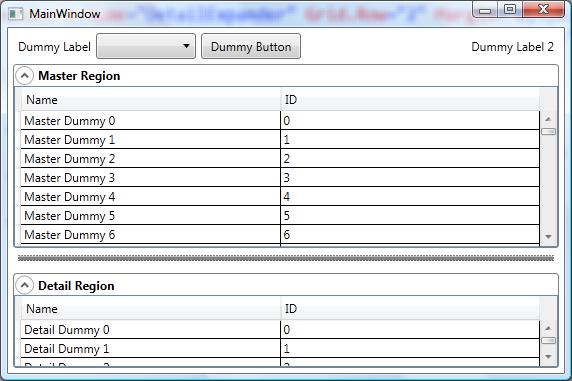The width and height of the screenshot is (572, 381).
Task: Click the Detail grid scroll down arrow
Action: click(548, 357)
